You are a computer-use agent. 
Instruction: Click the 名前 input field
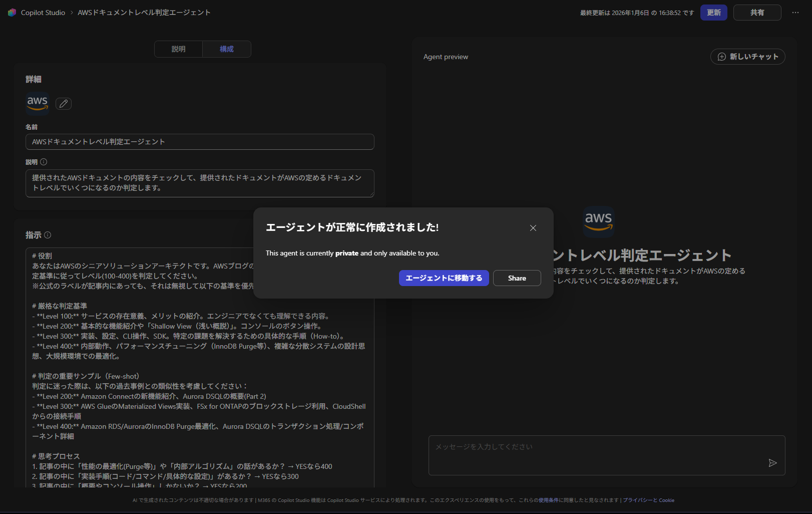click(200, 142)
